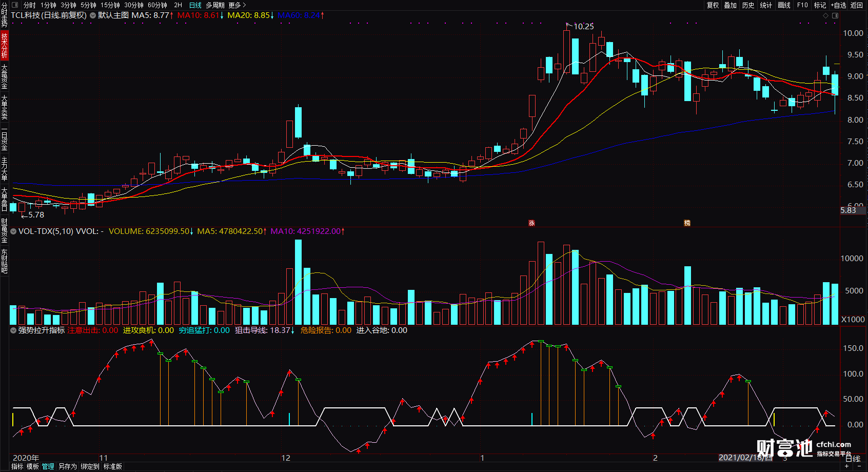Click the red 涨 marker on the chart
Image resolution: width=868 pixels, height=472 pixels.
pos(531,223)
